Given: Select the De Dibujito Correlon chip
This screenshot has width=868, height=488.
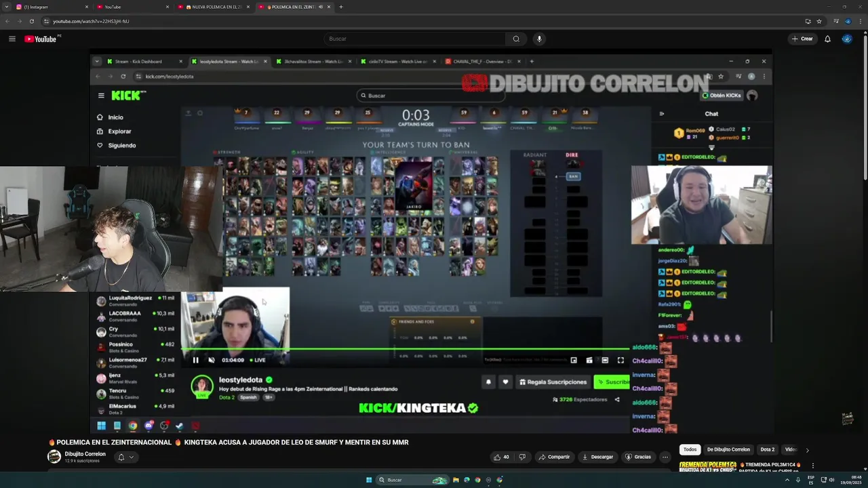Looking at the screenshot, I should 728,449.
